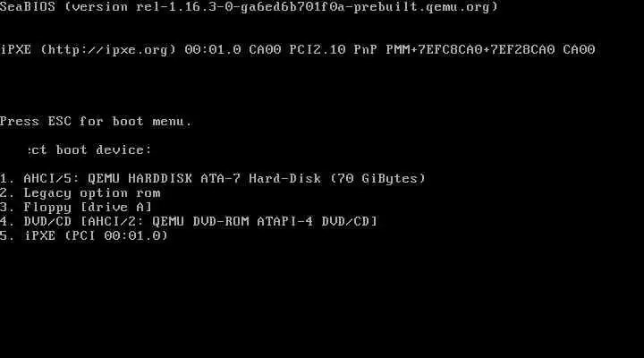Pick the DVD/CD AHCI/2 boot entry
Image resolution: width=644 pixels, height=358 pixels.
coord(189,221)
